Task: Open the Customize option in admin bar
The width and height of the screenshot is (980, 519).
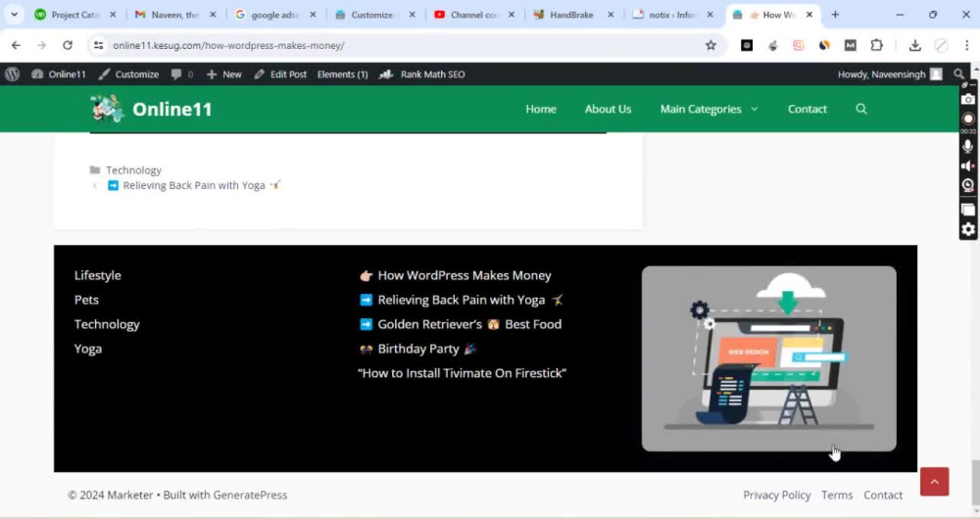Action: tap(128, 74)
